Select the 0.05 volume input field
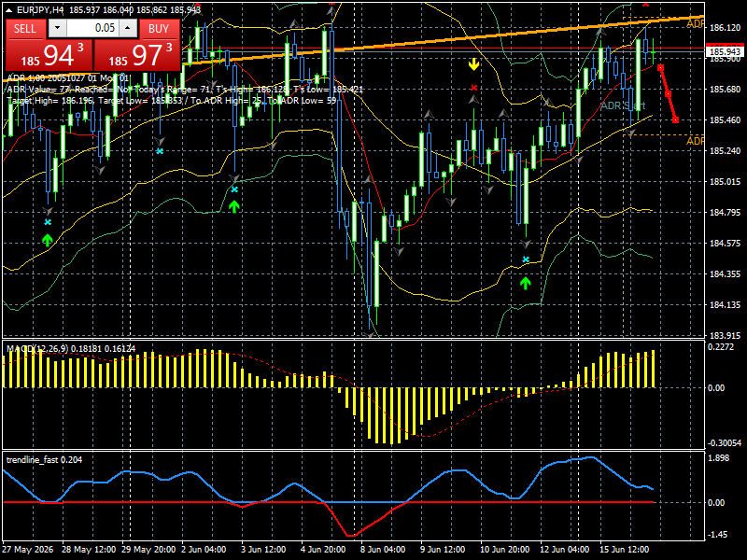747x560 pixels. click(92, 28)
